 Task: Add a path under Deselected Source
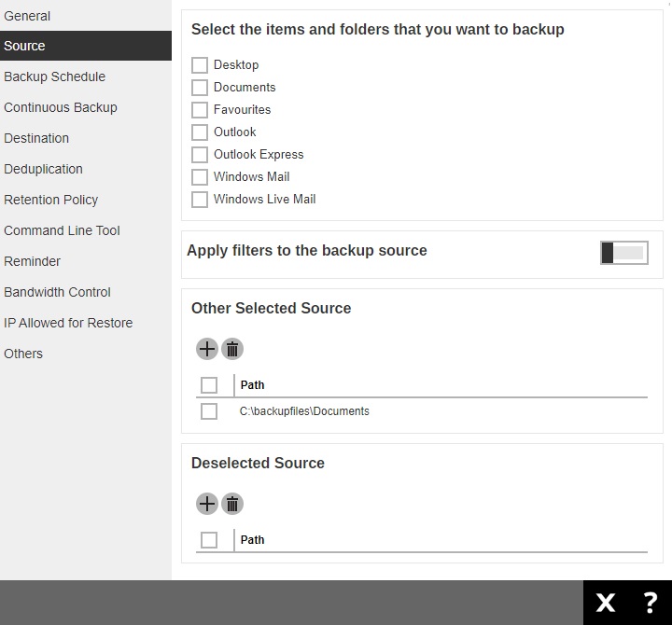(x=207, y=504)
